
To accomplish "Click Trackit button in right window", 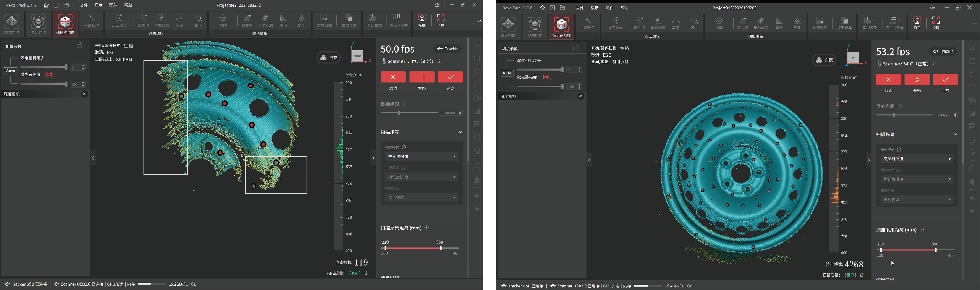I will 942,51.
